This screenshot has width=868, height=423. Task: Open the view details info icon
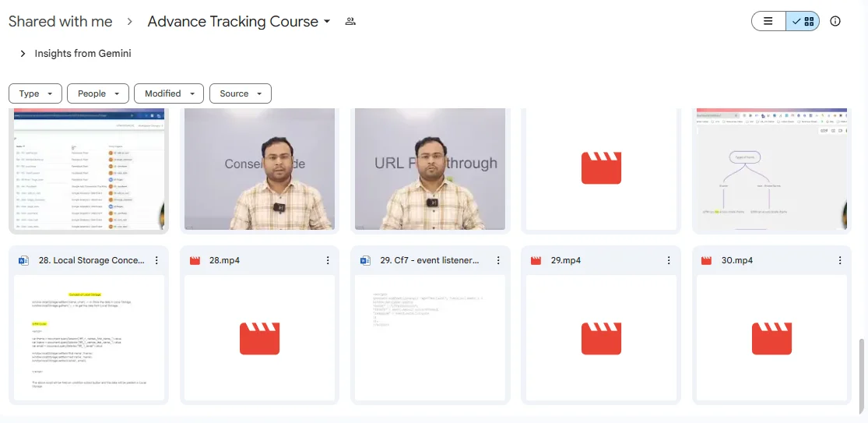click(x=835, y=22)
